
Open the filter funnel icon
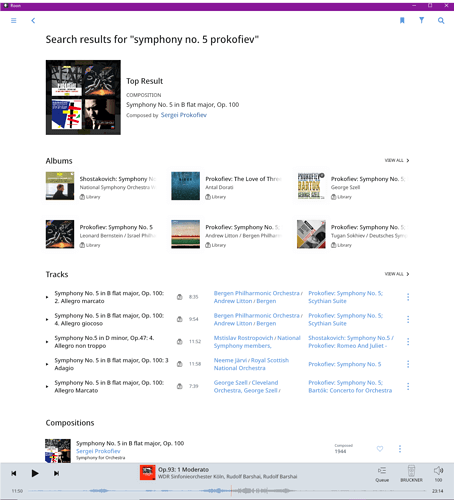click(421, 20)
